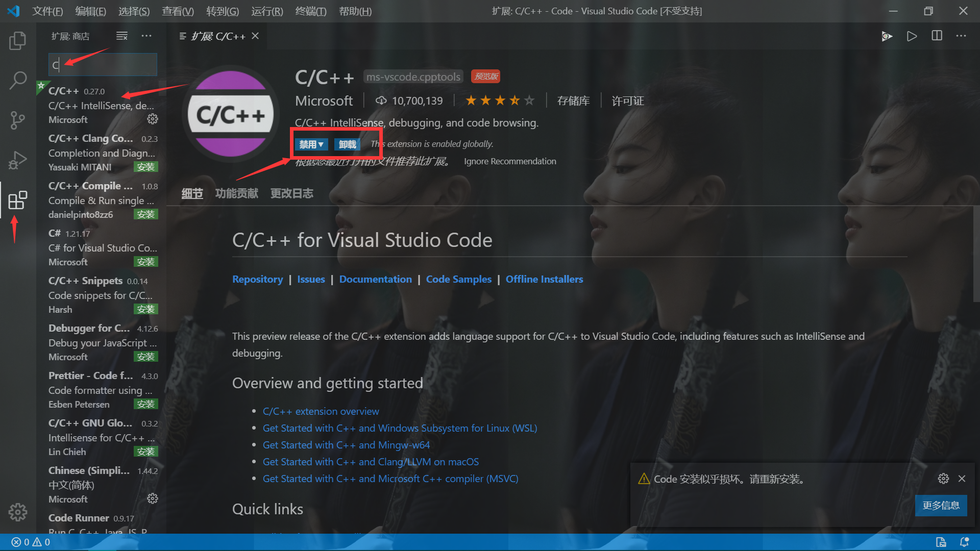
Task: Click the 更多信息 button in notification
Action: (941, 505)
